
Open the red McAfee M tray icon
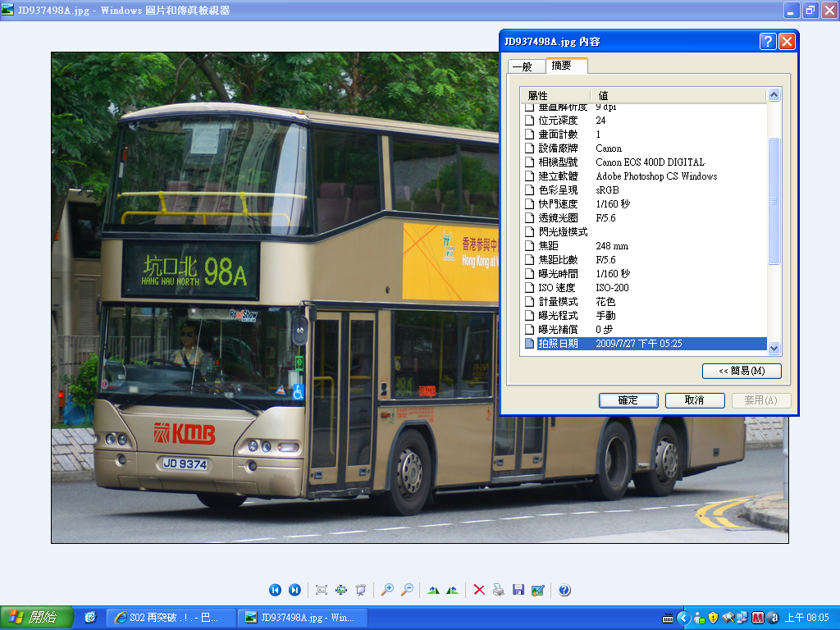(x=757, y=619)
